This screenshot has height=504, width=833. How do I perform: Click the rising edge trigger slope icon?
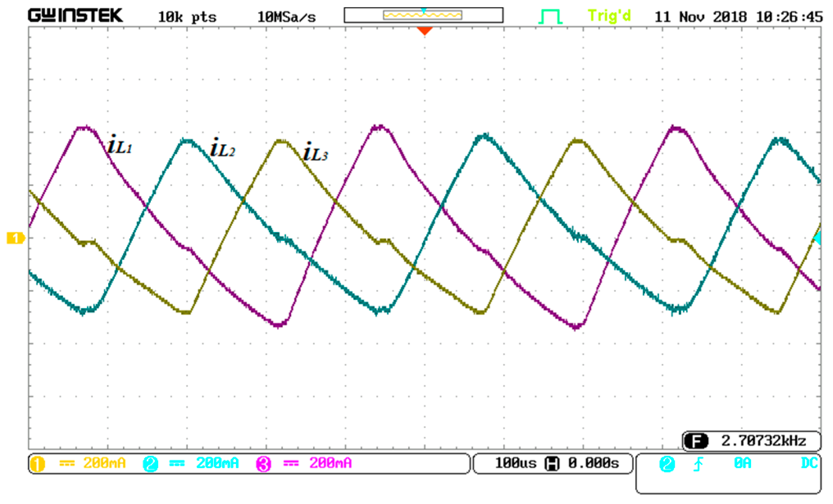click(x=698, y=464)
